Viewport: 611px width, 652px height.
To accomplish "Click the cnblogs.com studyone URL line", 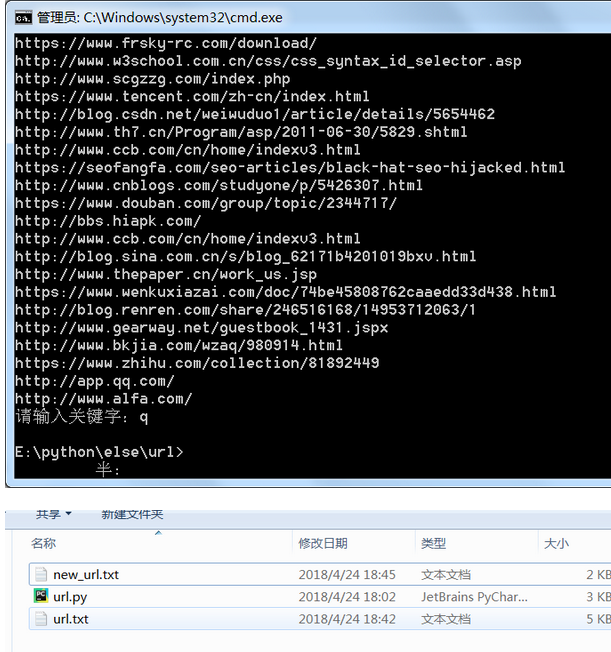I will tap(219, 185).
